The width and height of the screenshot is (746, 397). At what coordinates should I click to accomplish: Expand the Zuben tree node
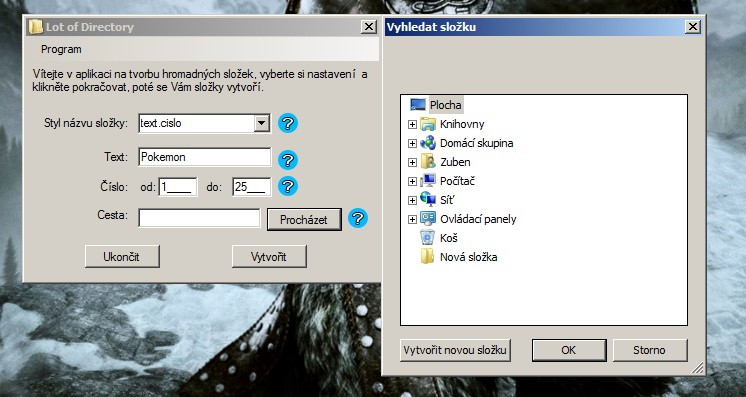(412, 162)
